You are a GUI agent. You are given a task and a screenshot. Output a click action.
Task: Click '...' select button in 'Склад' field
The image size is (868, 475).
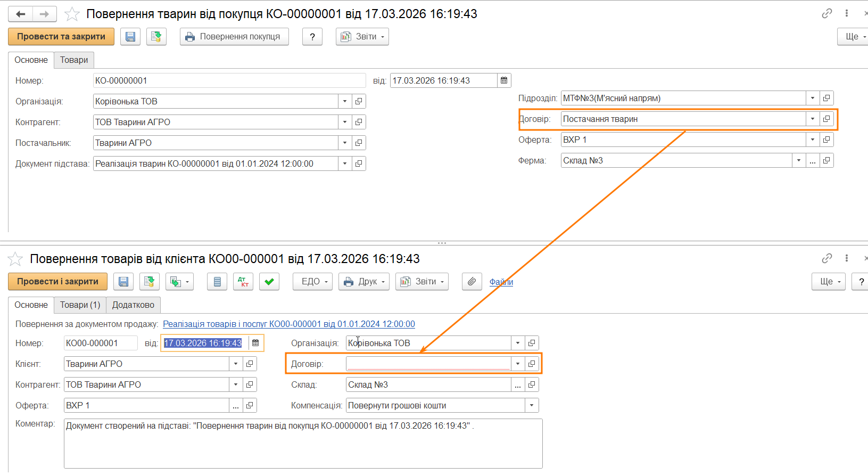(518, 384)
